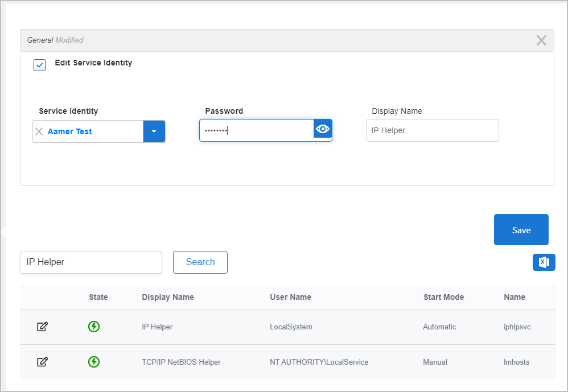This screenshot has width=568, height=392.
Task: Click running state icon for IP Helper
Action: 94,327
